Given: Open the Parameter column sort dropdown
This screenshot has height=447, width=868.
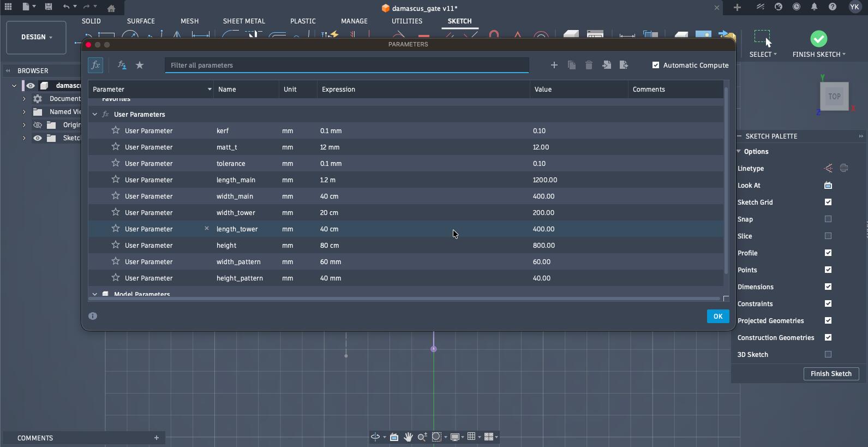Looking at the screenshot, I should (x=209, y=89).
